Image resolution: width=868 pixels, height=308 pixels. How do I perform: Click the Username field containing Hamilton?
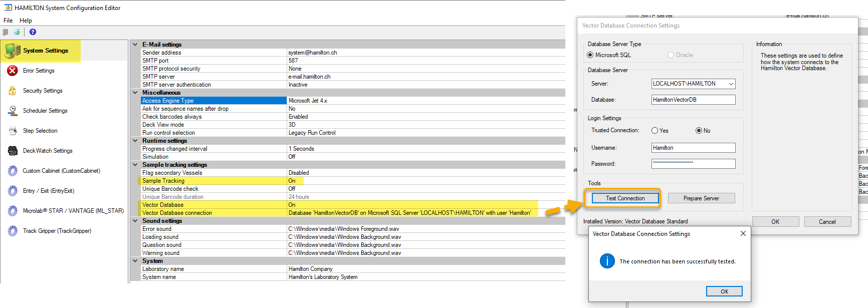click(x=693, y=148)
